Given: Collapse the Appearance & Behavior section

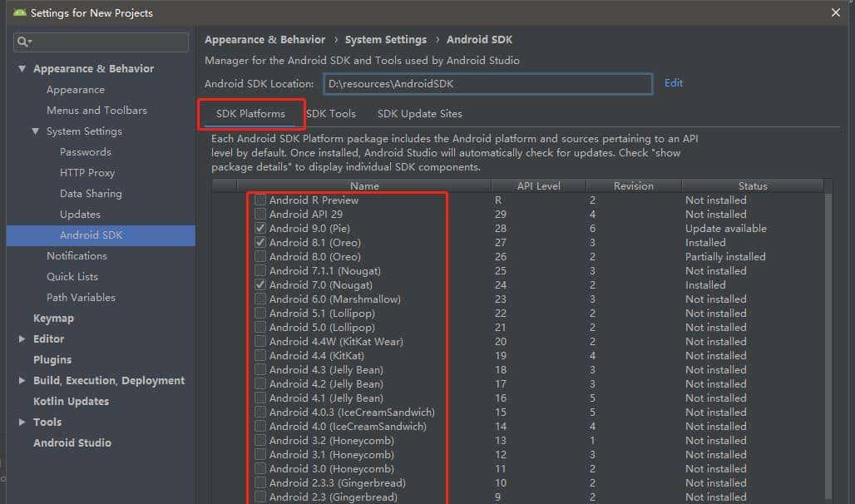Looking at the screenshot, I should 22,69.
